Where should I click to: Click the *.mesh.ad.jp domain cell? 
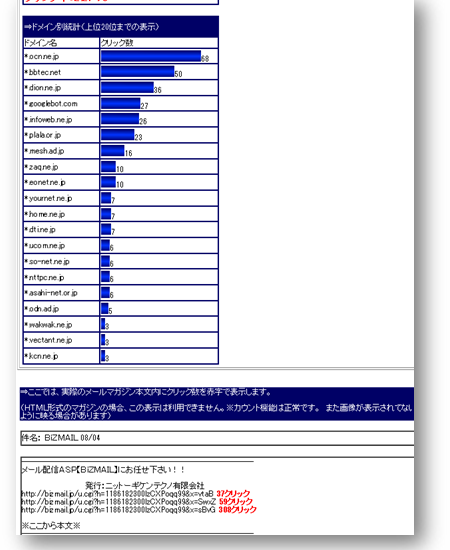(x=61, y=151)
